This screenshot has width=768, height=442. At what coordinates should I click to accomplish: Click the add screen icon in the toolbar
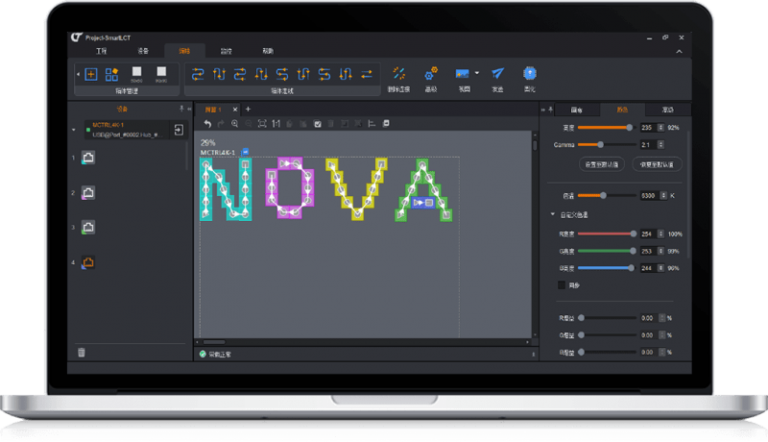(91, 73)
